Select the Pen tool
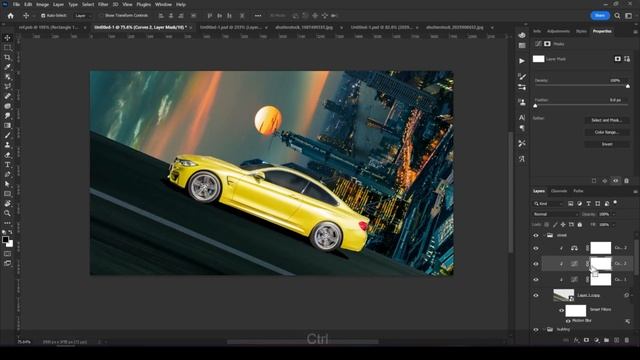Viewport: 640px width, 360px height. point(7,174)
